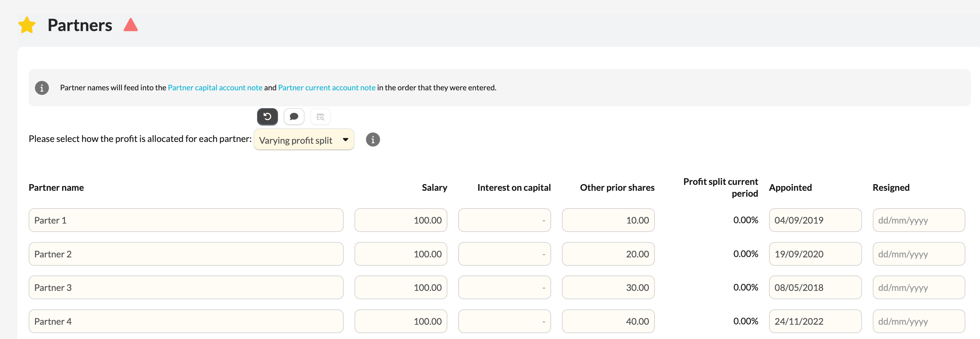
Task: Click the Resigned date field for Partner 3
Action: (x=919, y=287)
